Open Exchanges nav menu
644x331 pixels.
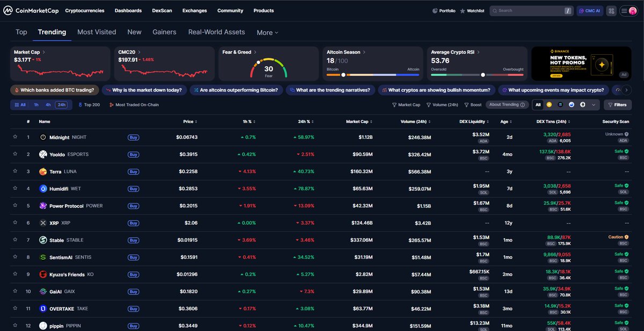click(194, 11)
